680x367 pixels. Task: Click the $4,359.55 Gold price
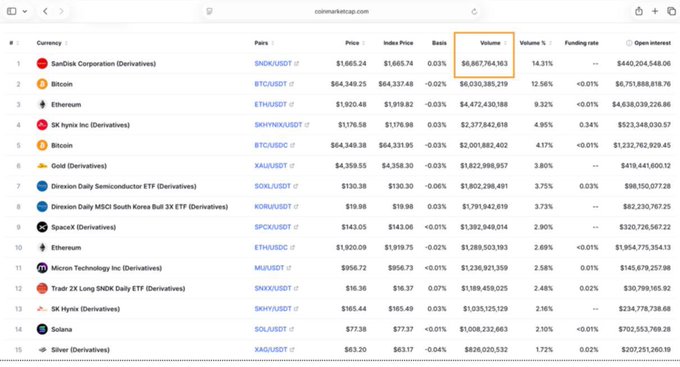pyautogui.click(x=350, y=166)
